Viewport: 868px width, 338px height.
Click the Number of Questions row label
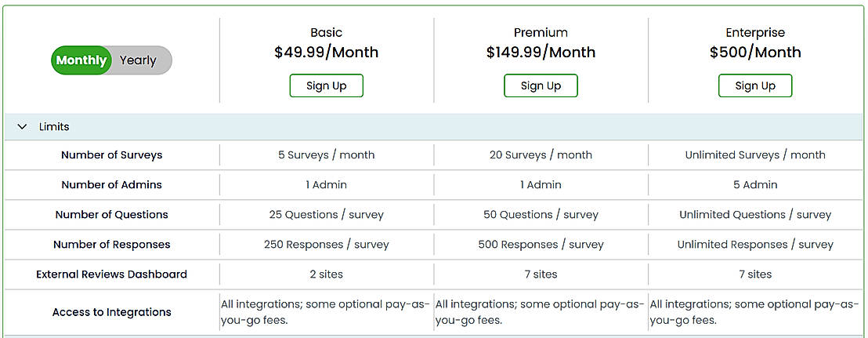coord(112,215)
